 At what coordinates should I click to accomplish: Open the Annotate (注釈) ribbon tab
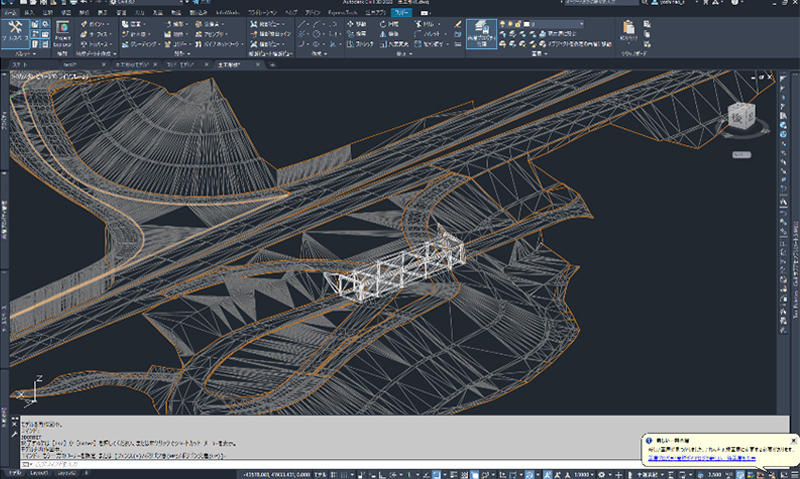[47, 12]
